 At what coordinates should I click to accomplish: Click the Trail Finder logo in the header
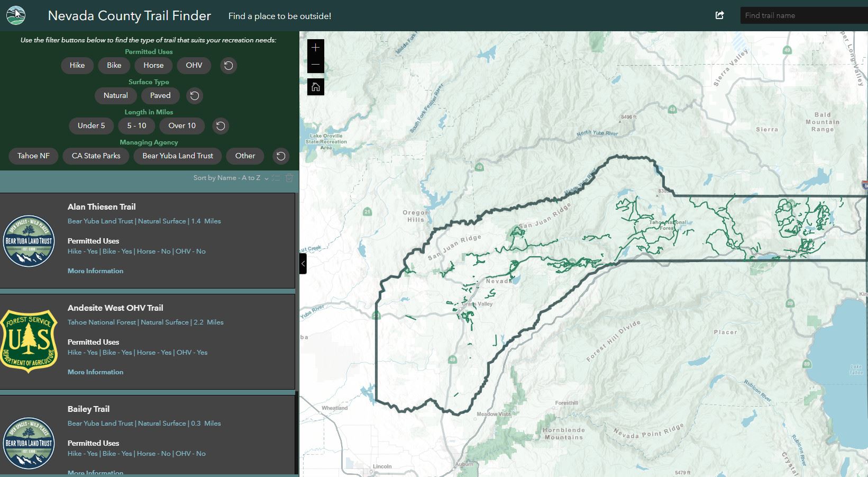click(x=15, y=15)
